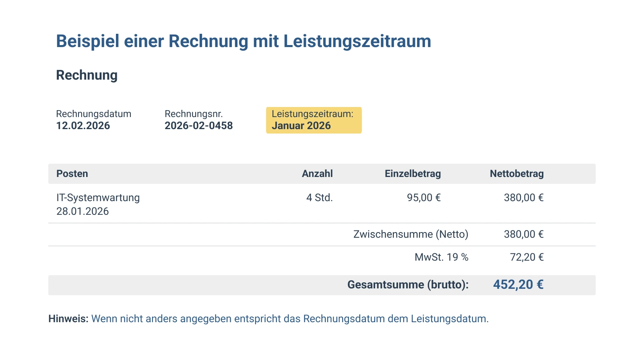Select the Hinweis note at the bottom
The height and width of the screenshot is (362, 644).
pos(268,319)
